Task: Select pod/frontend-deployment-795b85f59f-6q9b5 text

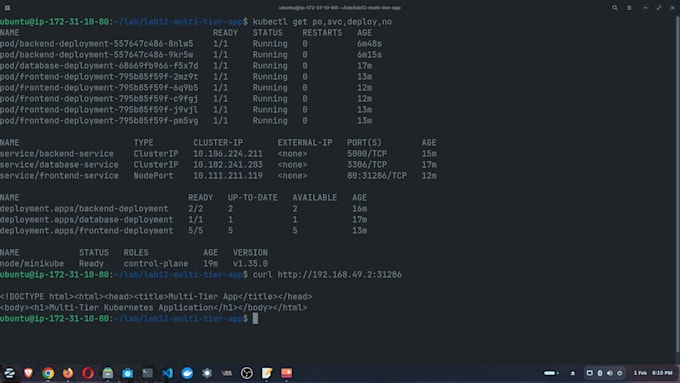Action: click(99, 88)
